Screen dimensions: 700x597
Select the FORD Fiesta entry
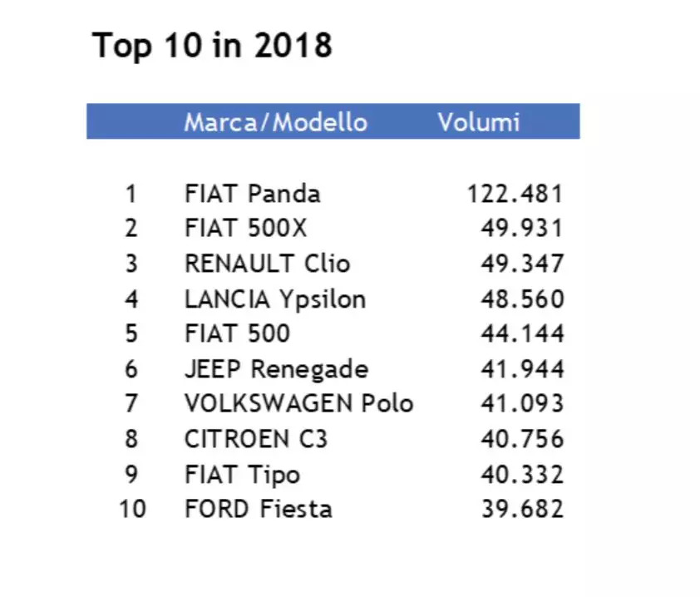(259, 508)
